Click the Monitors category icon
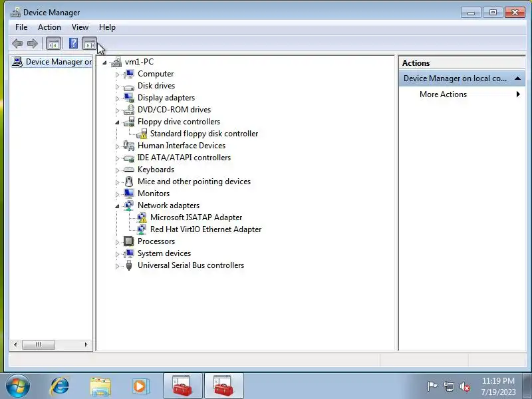Image resolution: width=532 pixels, height=399 pixels. (x=128, y=194)
